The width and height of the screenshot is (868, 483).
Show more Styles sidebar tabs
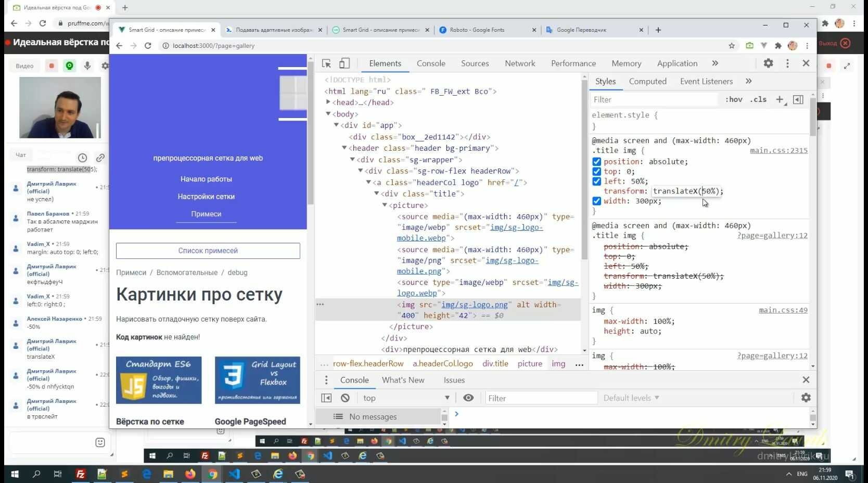click(x=749, y=81)
